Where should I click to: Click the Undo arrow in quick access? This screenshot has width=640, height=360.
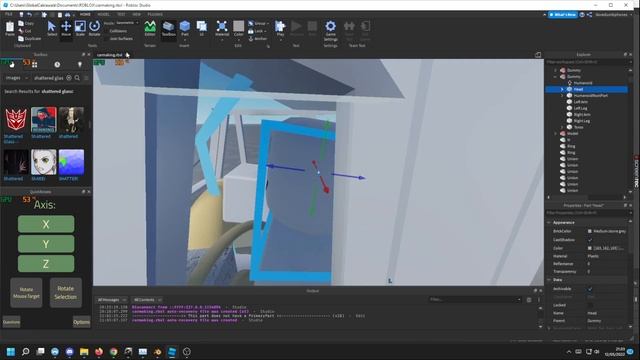click(x=29, y=14)
